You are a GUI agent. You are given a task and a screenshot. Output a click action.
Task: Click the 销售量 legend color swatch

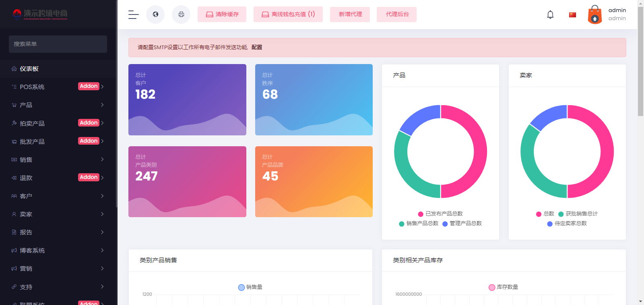click(x=242, y=287)
